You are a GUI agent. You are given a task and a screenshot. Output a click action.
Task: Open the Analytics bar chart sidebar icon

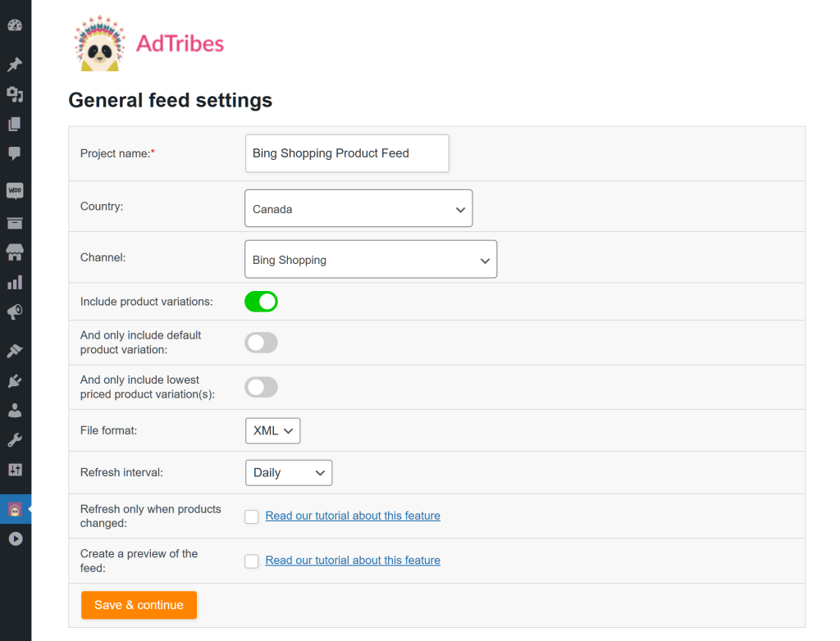point(15,282)
